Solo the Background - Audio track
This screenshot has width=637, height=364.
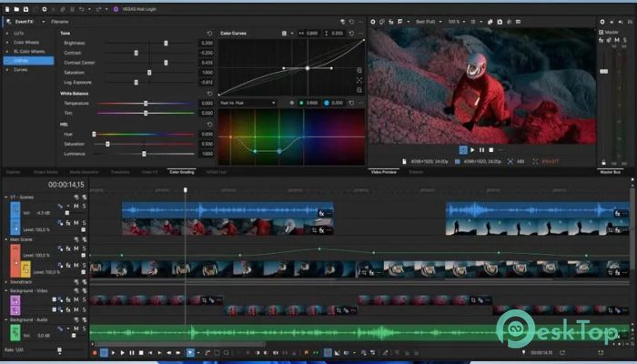coord(84,329)
